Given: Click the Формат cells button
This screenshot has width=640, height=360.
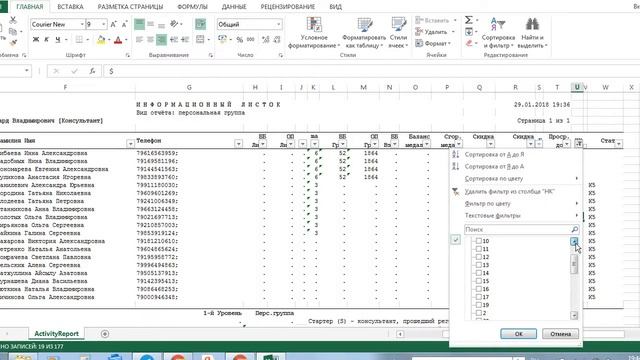Looking at the screenshot, I should [x=433, y=43].
